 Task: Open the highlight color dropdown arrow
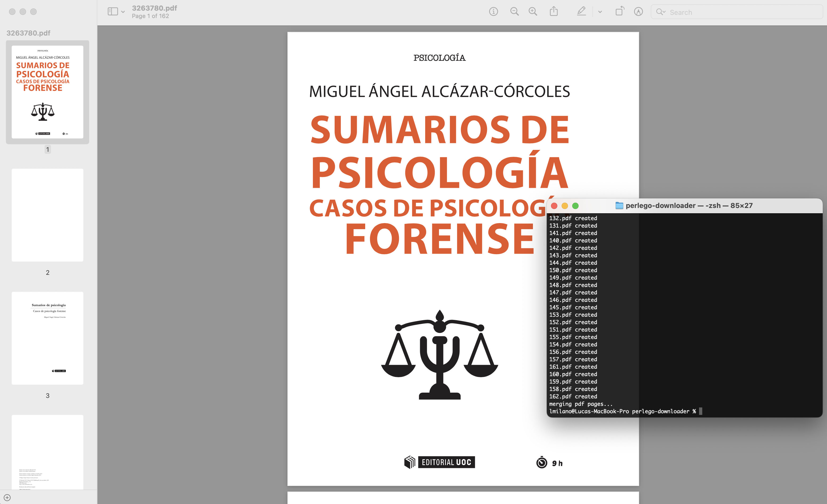click(x=600, y=12)
